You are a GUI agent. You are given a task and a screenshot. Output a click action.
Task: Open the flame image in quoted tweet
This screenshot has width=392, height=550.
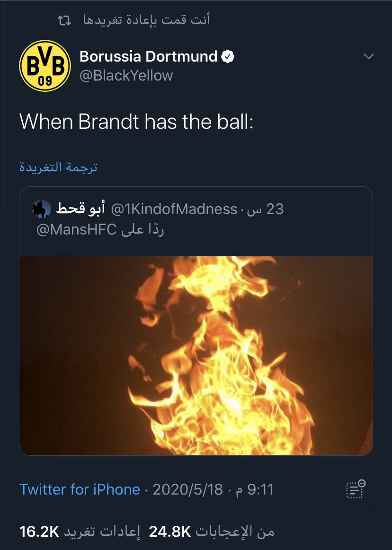point(196,355)
